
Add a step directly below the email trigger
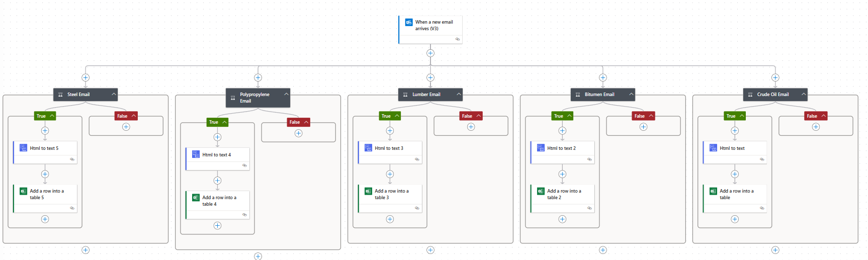tap(430, 53)
